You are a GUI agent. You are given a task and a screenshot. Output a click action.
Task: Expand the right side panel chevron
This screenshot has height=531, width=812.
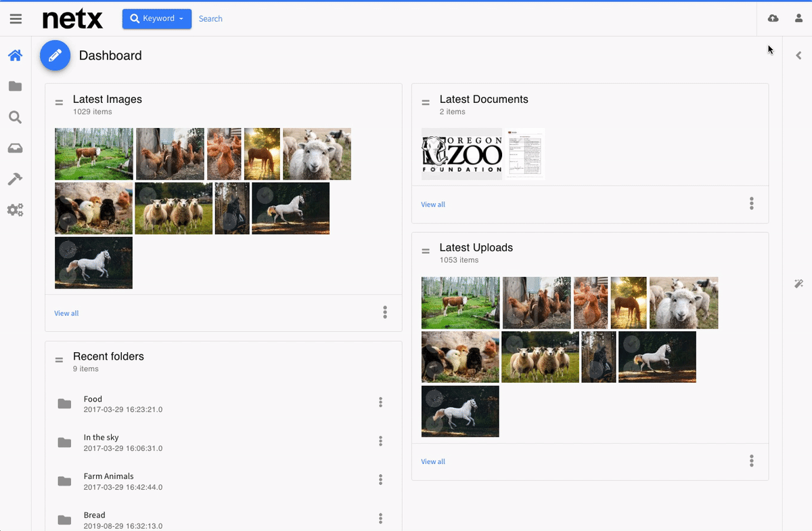tap(798, 56)
